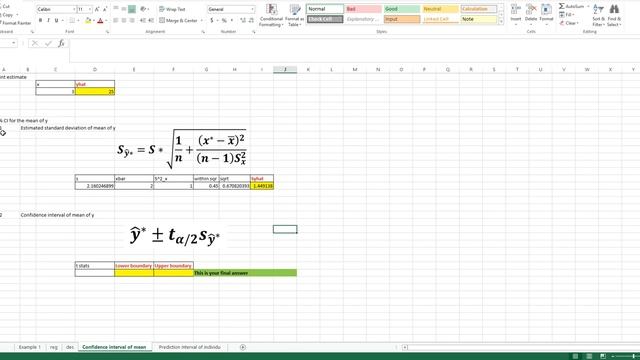Select Confidence interval of mean sheet tab

114,347
